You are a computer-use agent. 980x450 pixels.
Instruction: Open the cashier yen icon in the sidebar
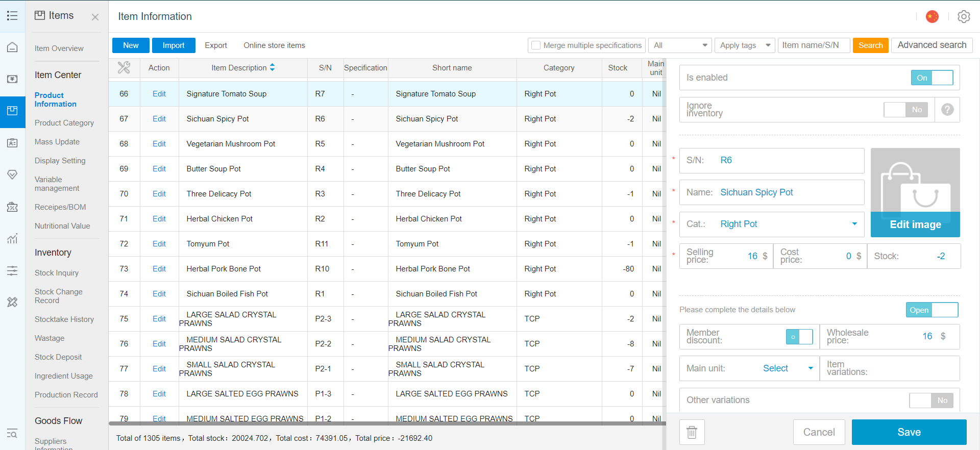click(x=12, y=79)
